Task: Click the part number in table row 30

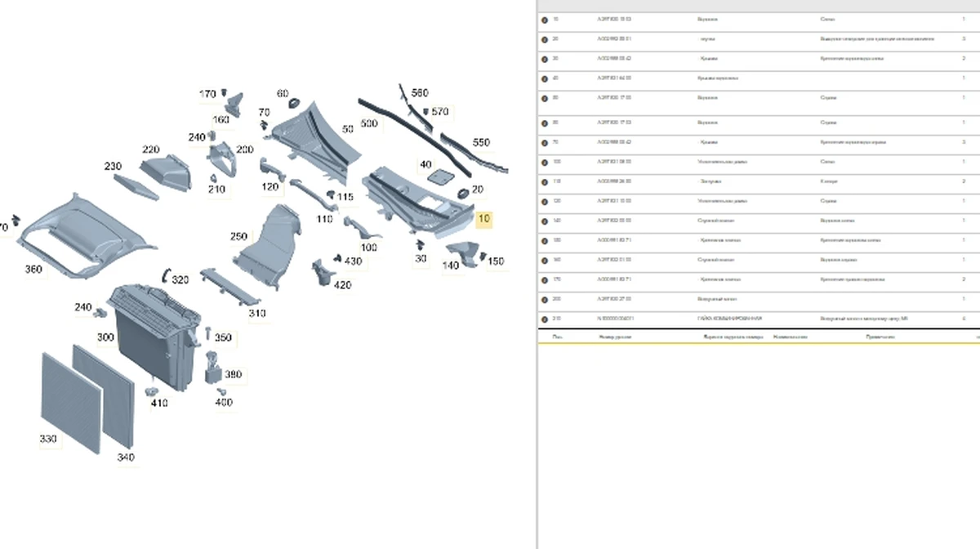Action: click(614, 59)
